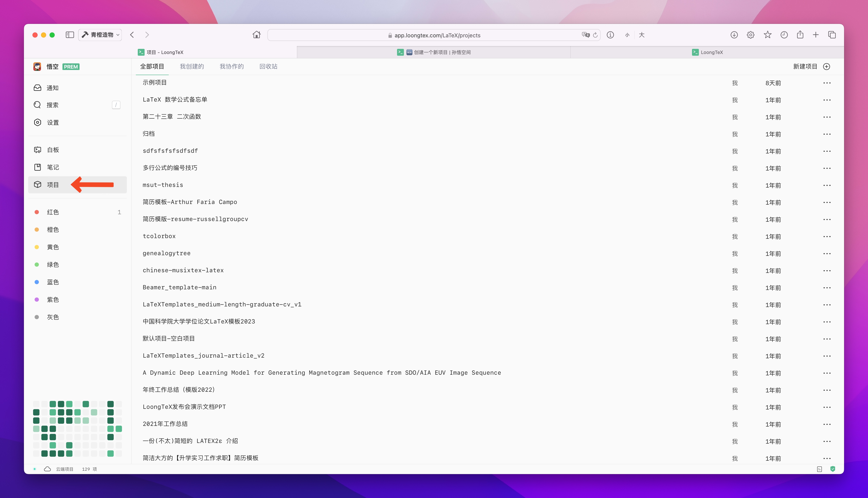
Task: Open more options for msut-thesis project
Action: coord(827,185)
